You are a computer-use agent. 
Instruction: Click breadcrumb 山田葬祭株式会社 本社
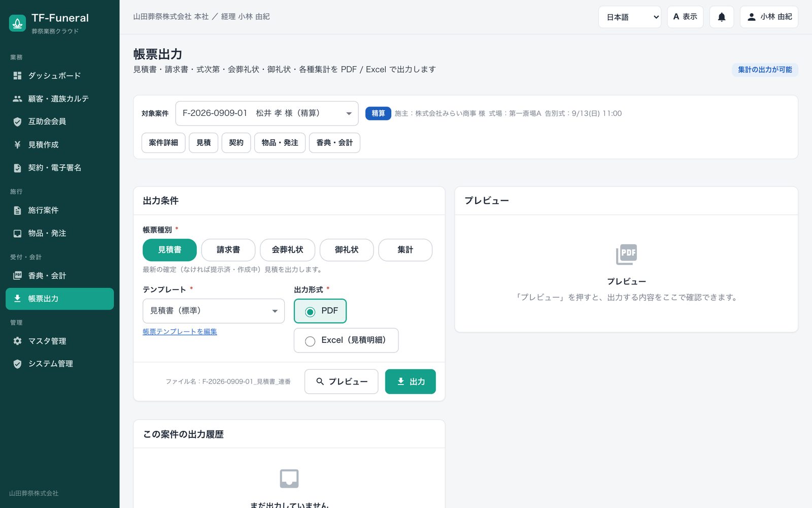coord(171,17)
